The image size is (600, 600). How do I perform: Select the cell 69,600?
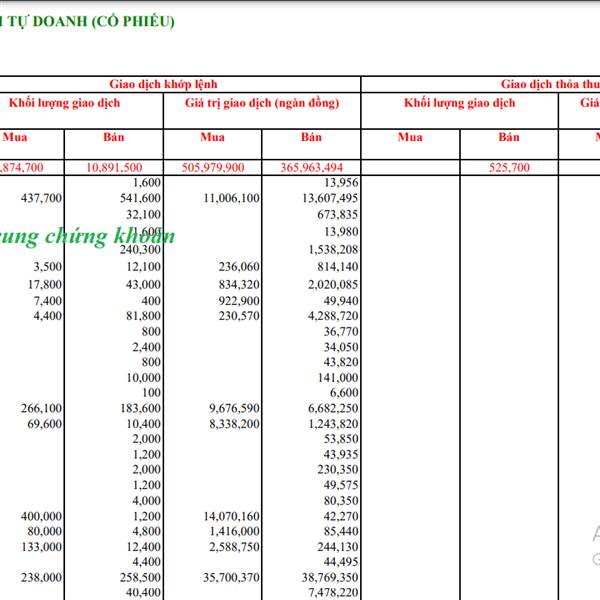click(x=45, y=424)
